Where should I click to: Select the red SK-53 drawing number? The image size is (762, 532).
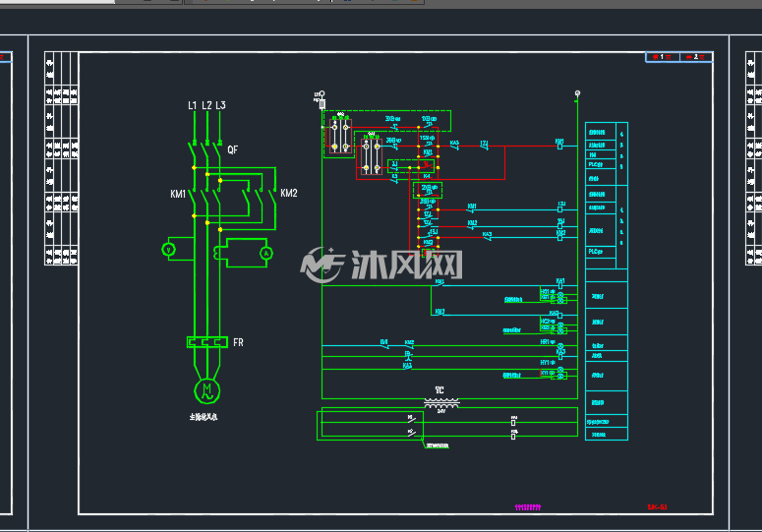657,506
